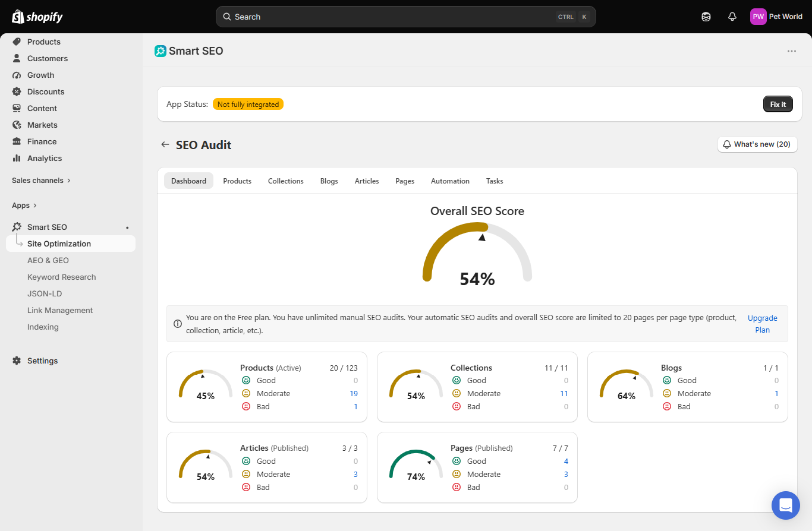This screenshot has width=812, height=531.
Task: Open the Automation tab
Action: [450, 181]
